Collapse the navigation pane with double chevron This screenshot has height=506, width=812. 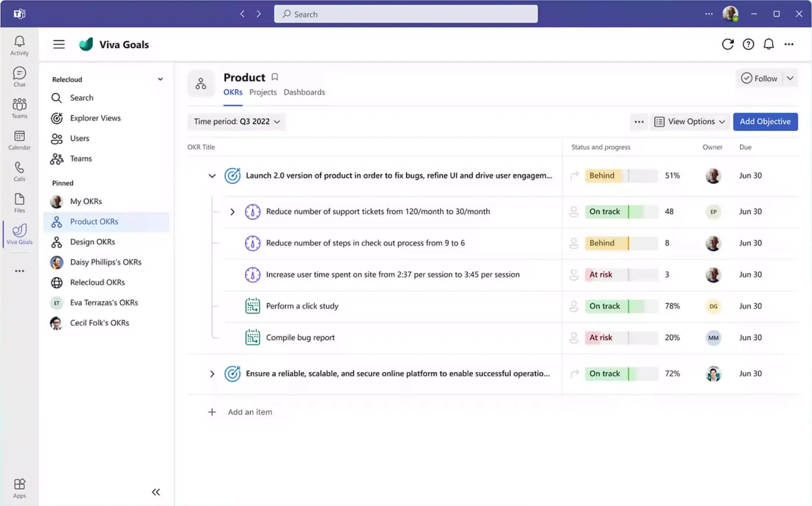(155, 492)
